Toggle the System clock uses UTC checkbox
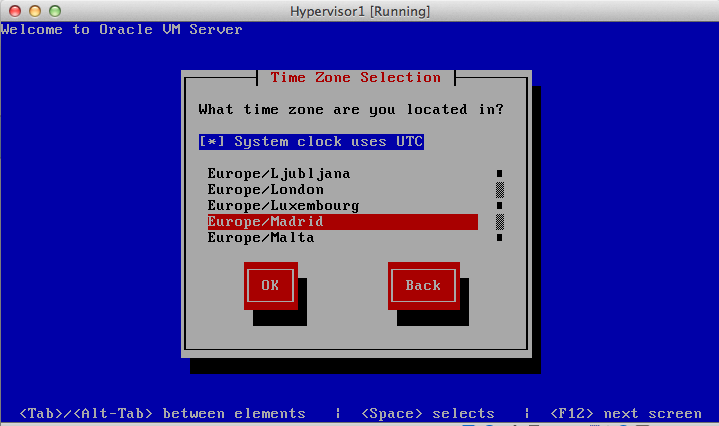This screenshot has height=426, width=719. click(311, 142)
